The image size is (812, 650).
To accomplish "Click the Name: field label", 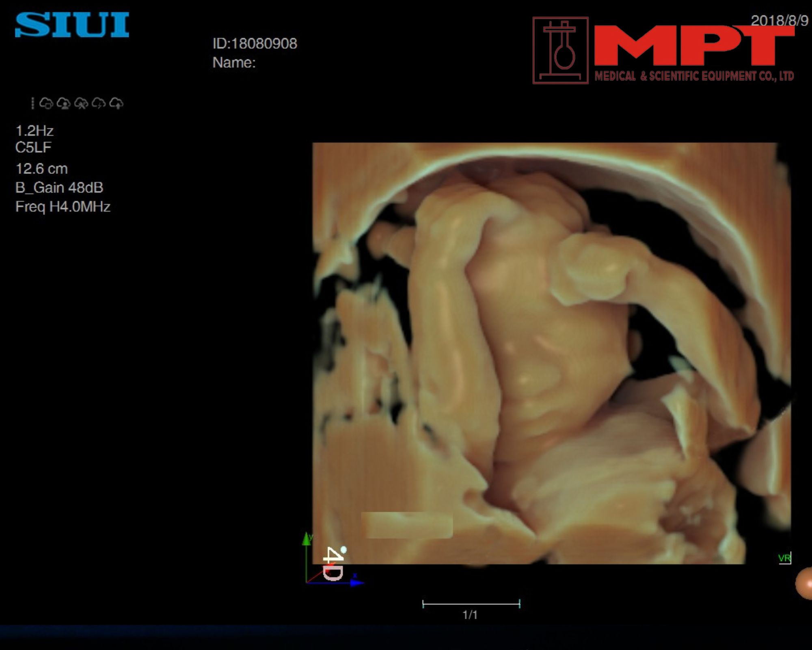I will point(234,63).
